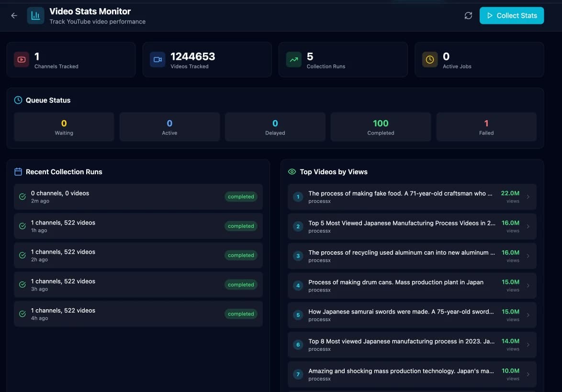This screenshot has width=562, height=392.
Task: Click the red Channels Tracked play icon
Action: [22, 59]
